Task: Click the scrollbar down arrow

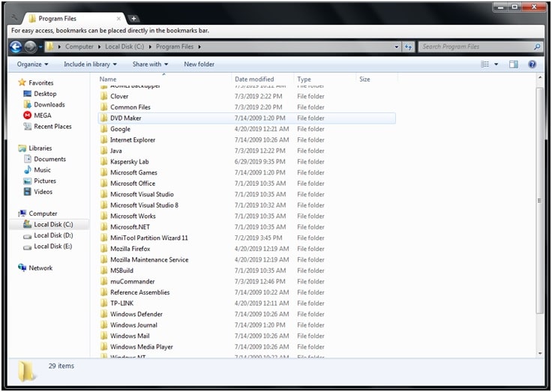Action: [540, 354]
